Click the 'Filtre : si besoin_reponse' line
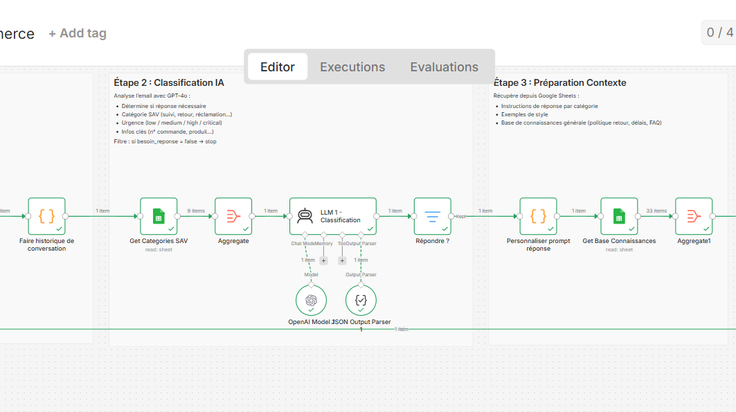The image size is (736, 412). tap(165, 141)
